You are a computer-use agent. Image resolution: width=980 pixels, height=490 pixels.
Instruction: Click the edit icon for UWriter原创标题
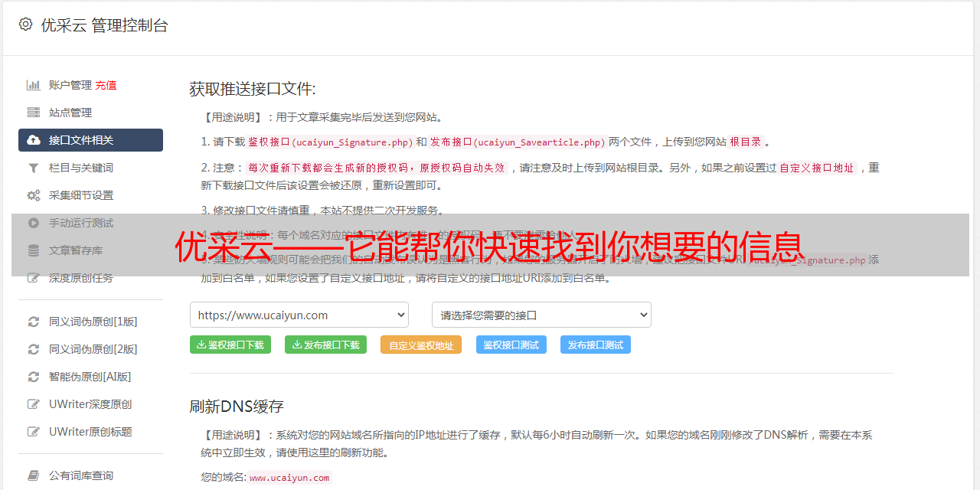34,432
